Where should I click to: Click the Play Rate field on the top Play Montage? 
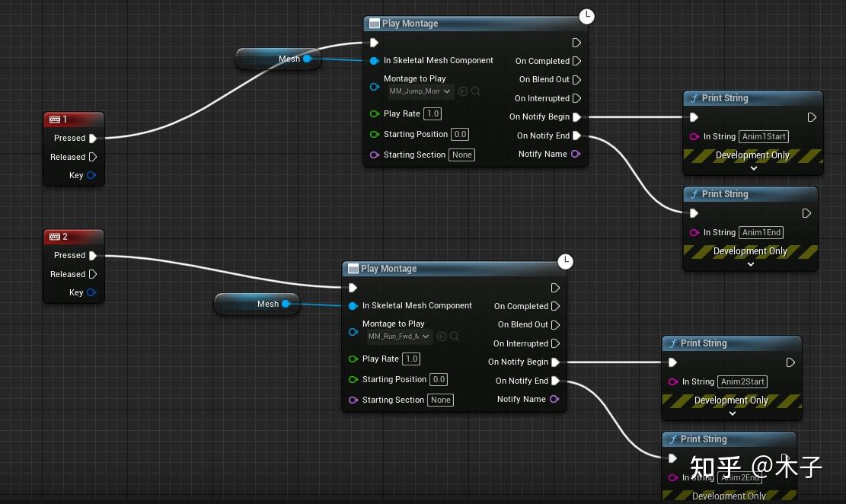click(433, 113)
